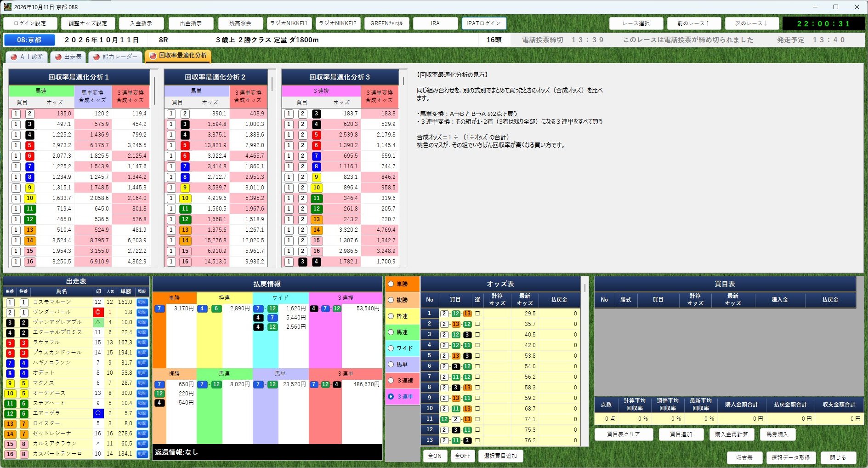Viewport: 868px width, 468px height.
Task: Click the △ mark for ヴァンアグレアブル
Action: (97, 322)
